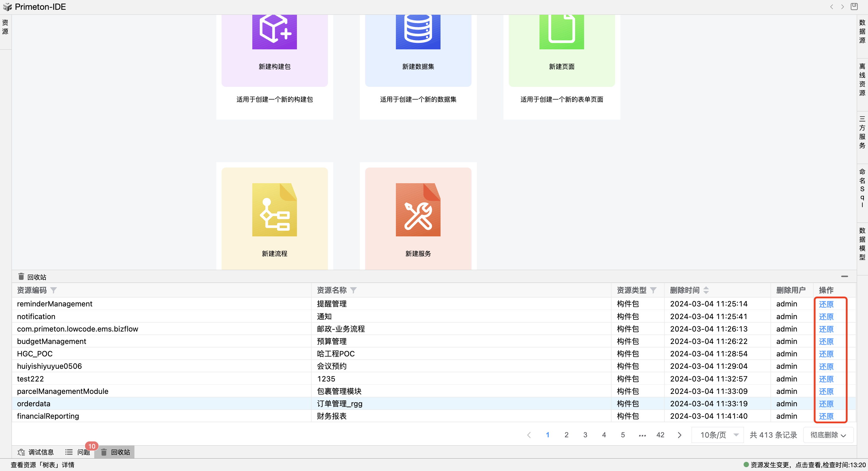
Task: Restore the financialReporting row via 还原
Action: 826,416
